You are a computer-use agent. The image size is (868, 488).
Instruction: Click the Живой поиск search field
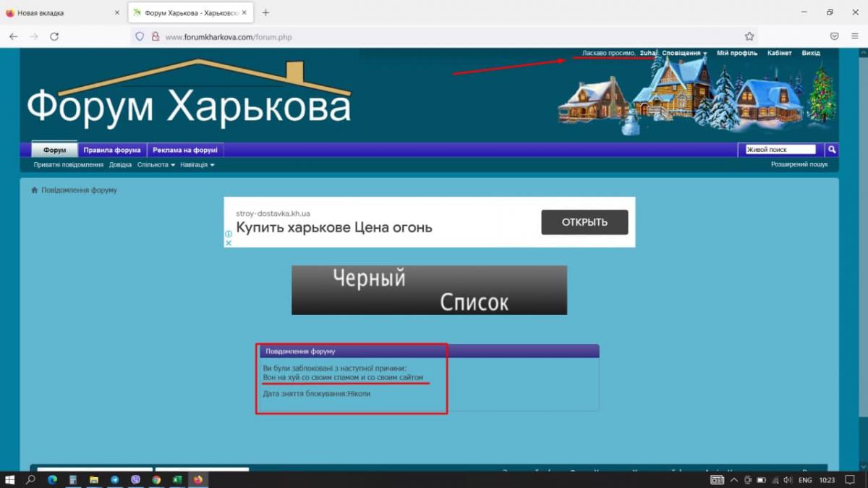click(780, 150)
